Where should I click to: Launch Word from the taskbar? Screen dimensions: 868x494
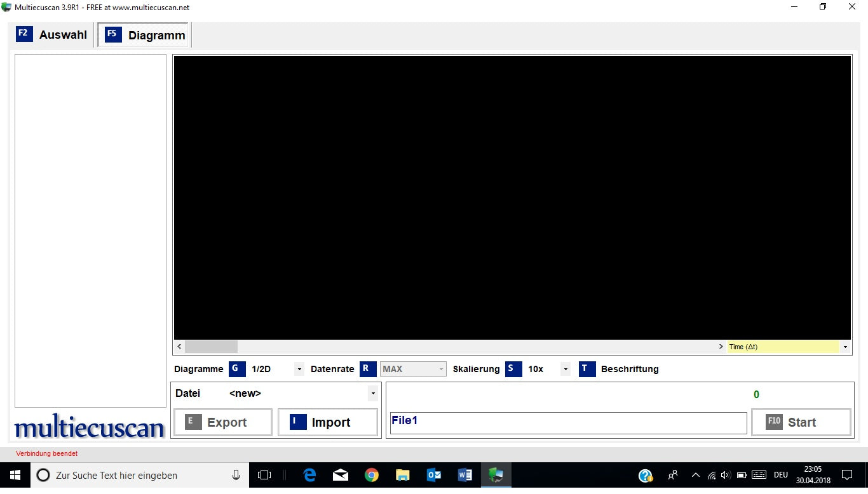(465, 475)
